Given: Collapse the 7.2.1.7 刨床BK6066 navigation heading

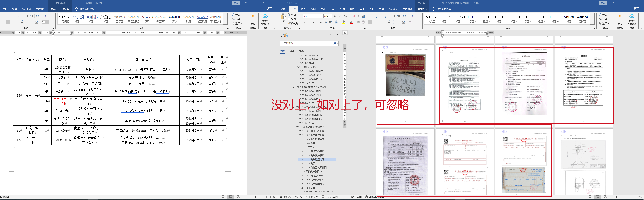Looking at the screenshot, I should (x=294, y=67).
